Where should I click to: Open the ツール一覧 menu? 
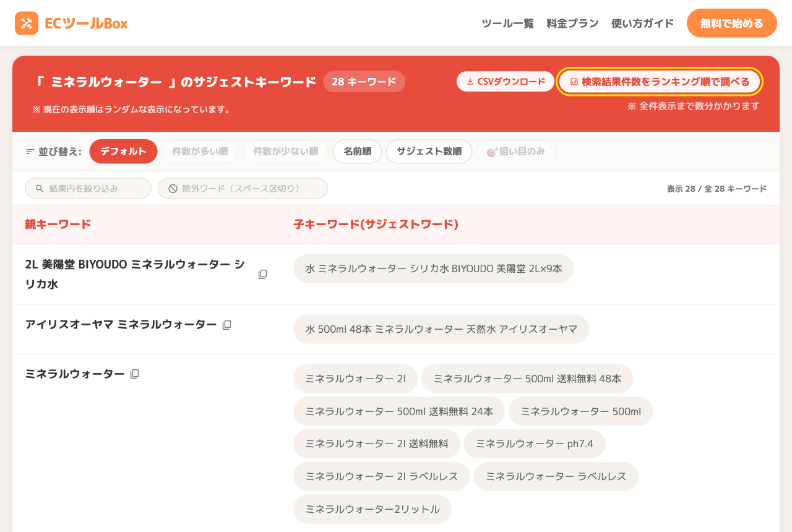[507, 24]
